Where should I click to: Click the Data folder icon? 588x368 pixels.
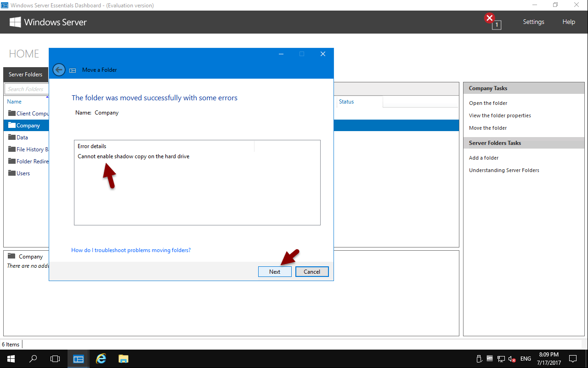12,137
